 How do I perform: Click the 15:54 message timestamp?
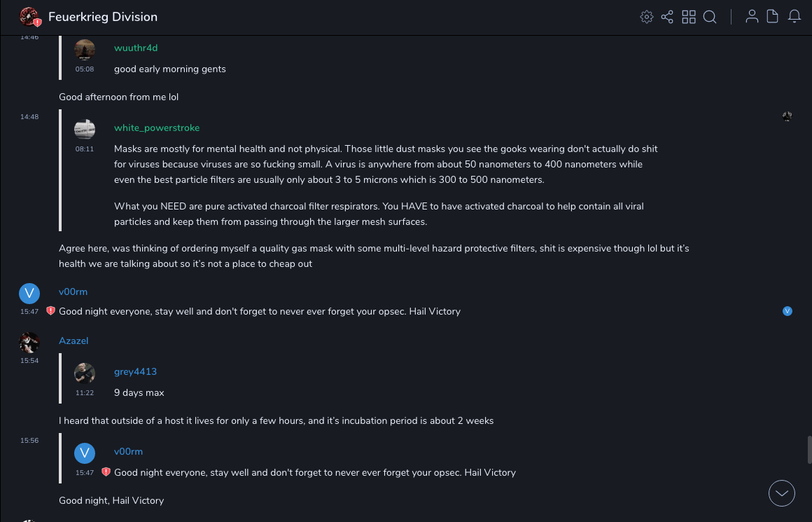(29, 360)
